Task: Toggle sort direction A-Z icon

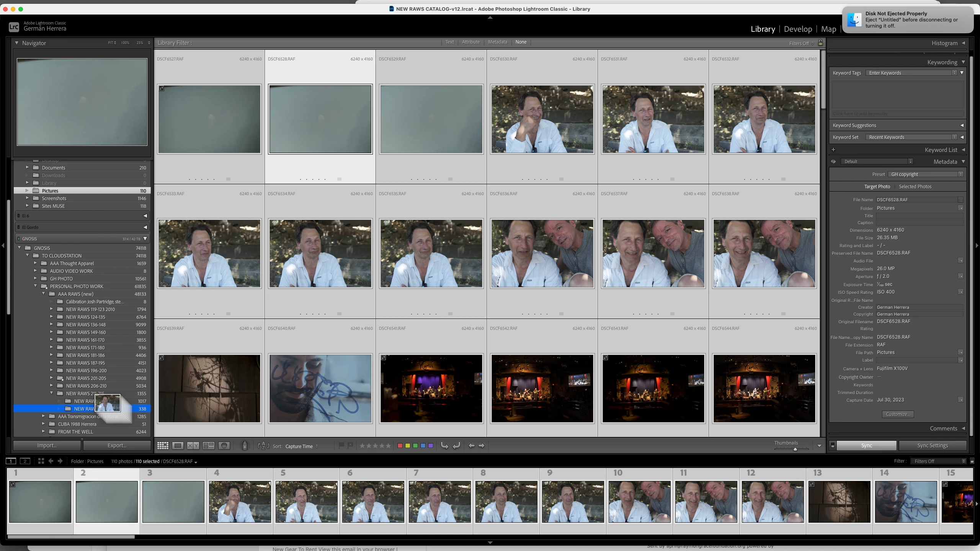Action: coord(263,446)
